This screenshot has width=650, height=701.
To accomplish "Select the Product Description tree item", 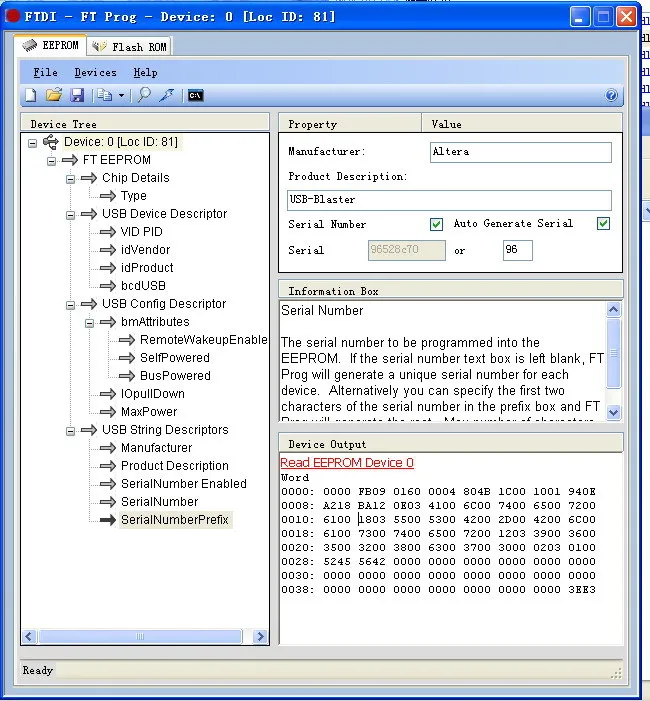I will coord(174,465).
